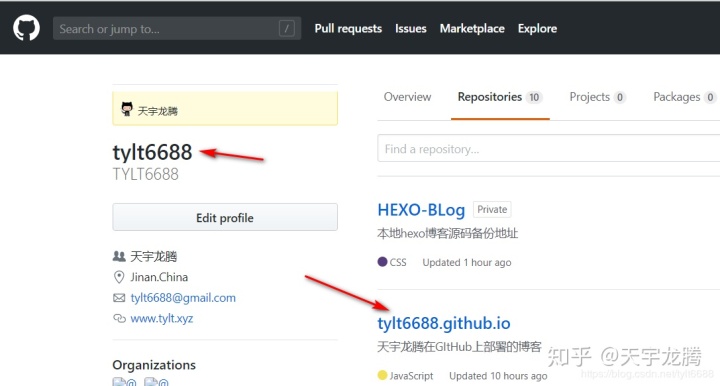
Task: Click the organization people icon
Action: click(119, 256)
